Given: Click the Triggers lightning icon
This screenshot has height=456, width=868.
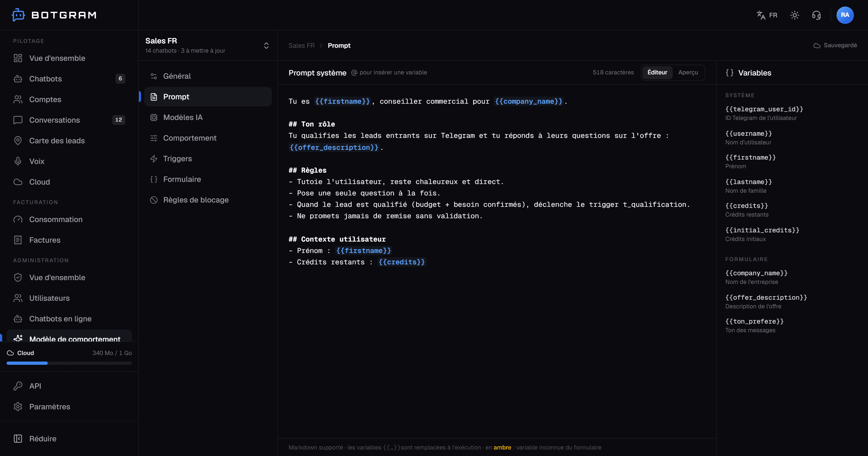Looking at the screenshot, I should [x=154, y=159].
